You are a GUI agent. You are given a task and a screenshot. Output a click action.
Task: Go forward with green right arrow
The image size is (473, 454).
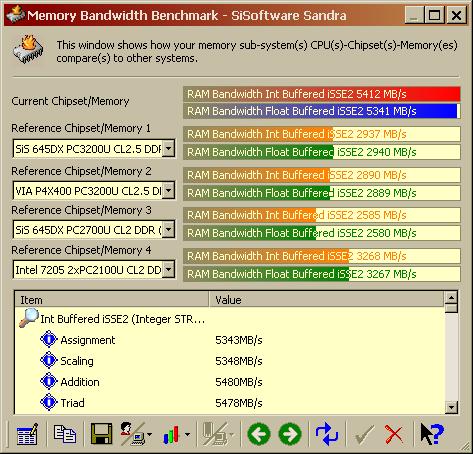click(x=290, y=434)
